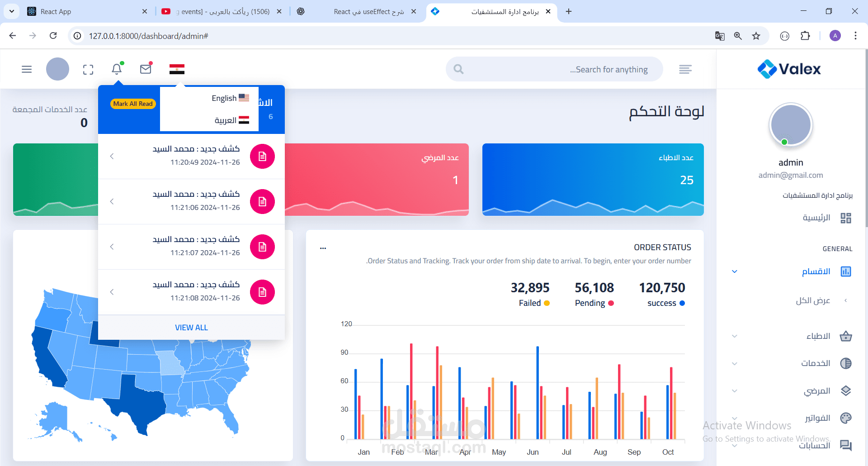Click the search magnifier icon
Image resolution: width=868 pixels, height=466 pixels.
pos(458,69)
